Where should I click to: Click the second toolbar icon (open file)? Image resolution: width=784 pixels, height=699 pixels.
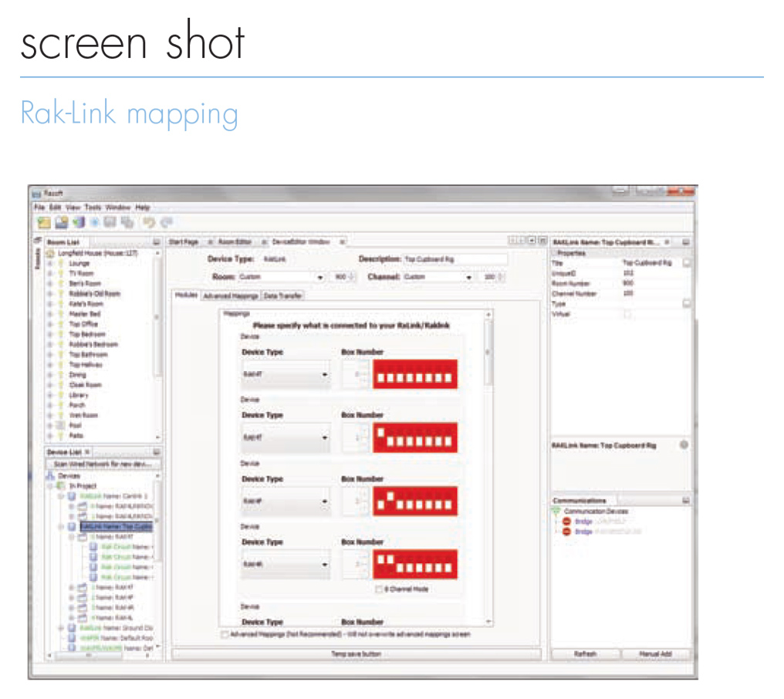(x=62, y=222)
